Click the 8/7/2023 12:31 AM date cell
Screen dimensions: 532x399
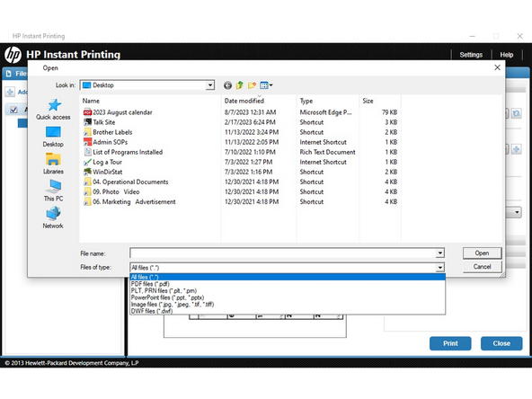point(251,112)
